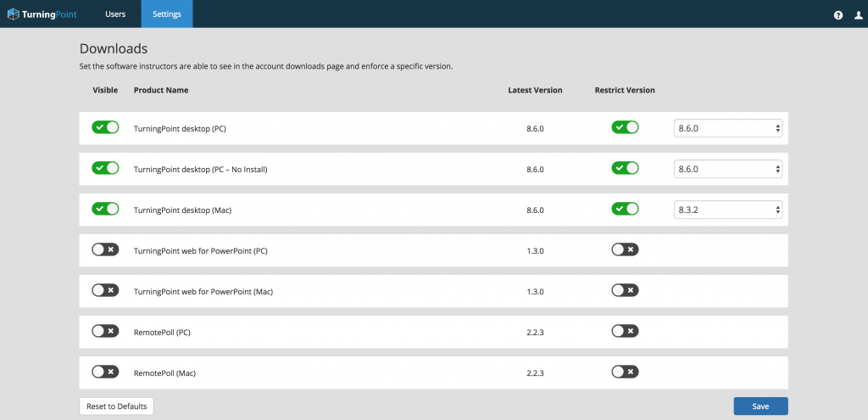868x420 pixels.
Task: Click the Product Name column header
Action: [x=161, y=90]
